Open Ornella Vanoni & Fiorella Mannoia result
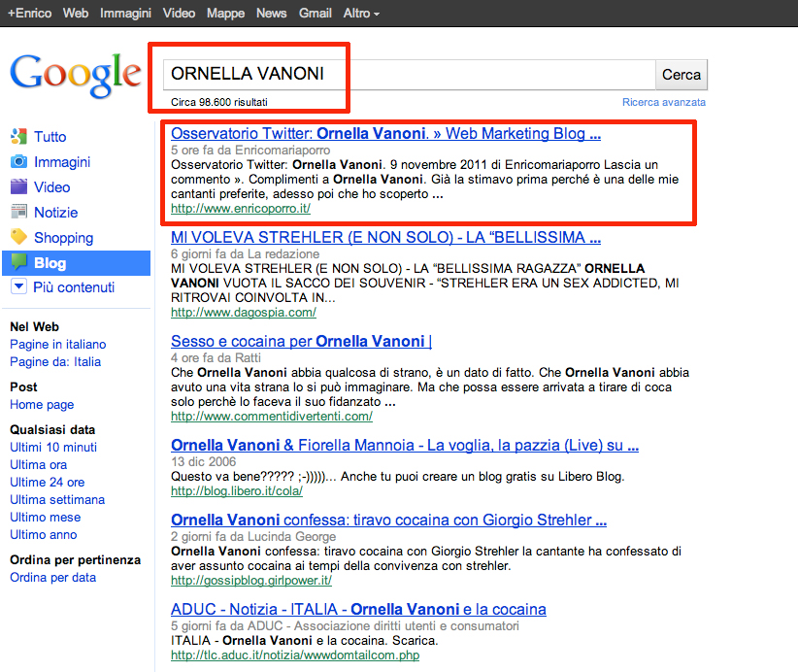This screenshot has height=672, width=798. point(405,445)
